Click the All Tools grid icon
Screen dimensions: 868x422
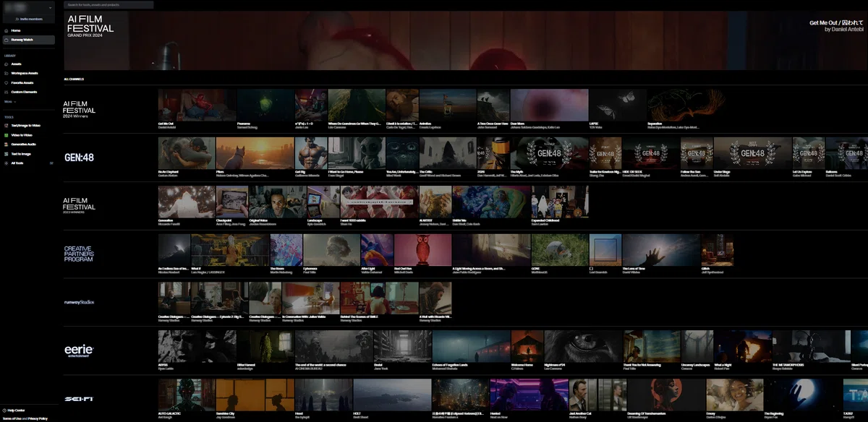6,163
